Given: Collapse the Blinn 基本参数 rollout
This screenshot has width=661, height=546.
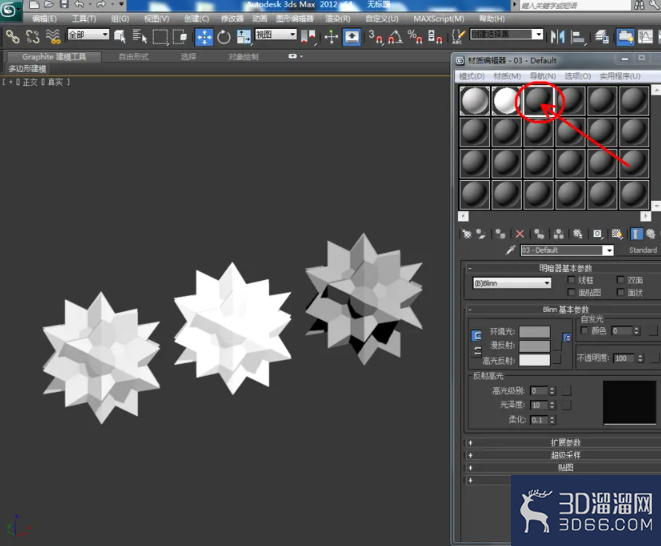Looking at the screenshot, I should coord(563,309).
